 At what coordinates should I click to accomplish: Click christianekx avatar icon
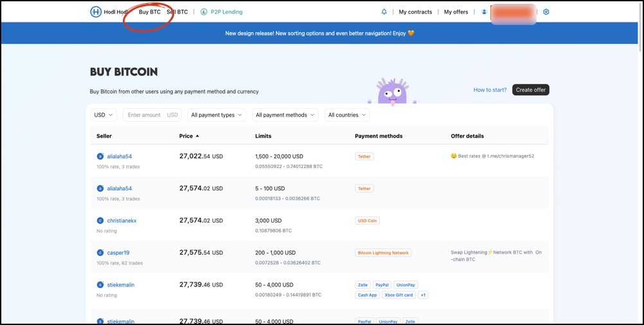[100, 221]
